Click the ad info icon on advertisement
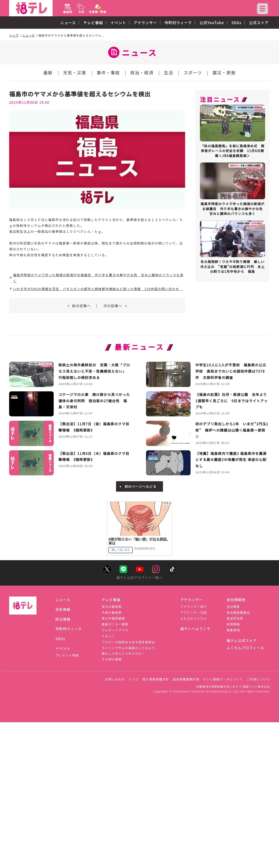 pos(170,503)
